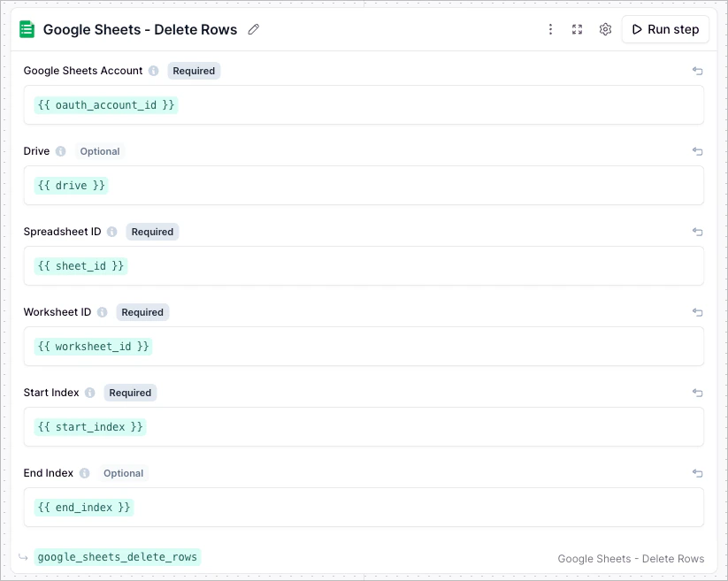728x581 pixels.
Task: Click the pencil icon to rename the step
Action: pos(253,29)
